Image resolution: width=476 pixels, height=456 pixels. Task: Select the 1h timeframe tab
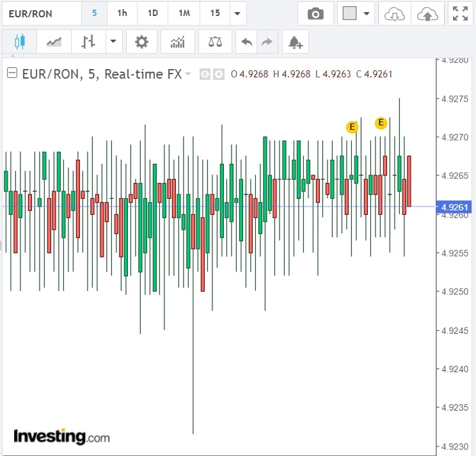[122, 13]
